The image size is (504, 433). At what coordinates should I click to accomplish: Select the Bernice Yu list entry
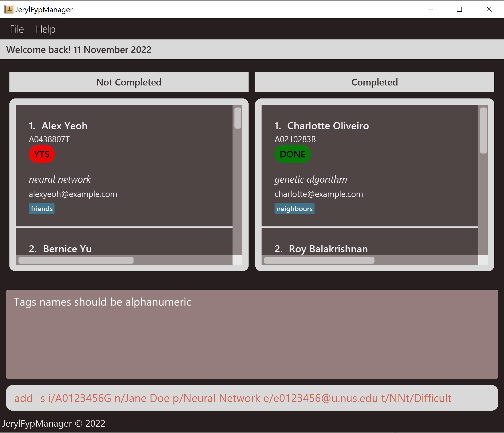[67, 249]
